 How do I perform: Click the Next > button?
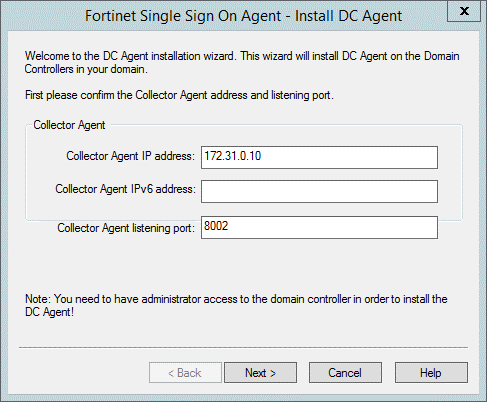point(260,373)
